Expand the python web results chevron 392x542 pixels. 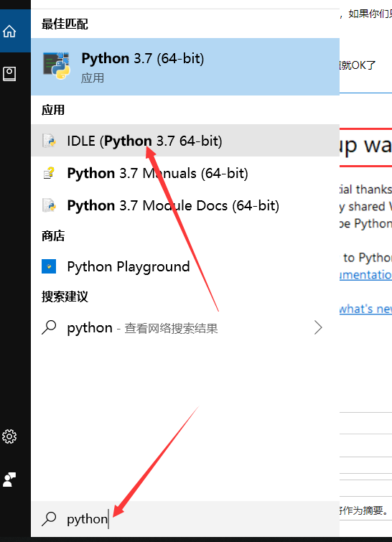pyautogui.click(x=318, y=327)
